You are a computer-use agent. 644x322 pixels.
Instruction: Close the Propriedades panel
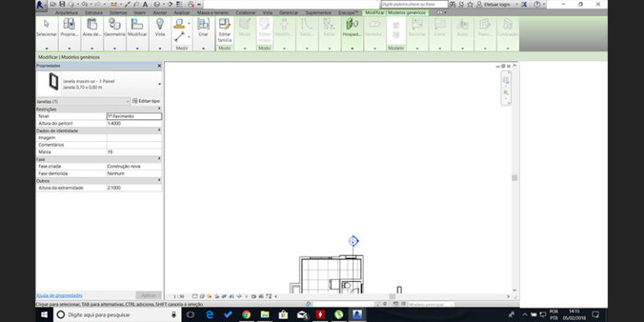[159, 65]
